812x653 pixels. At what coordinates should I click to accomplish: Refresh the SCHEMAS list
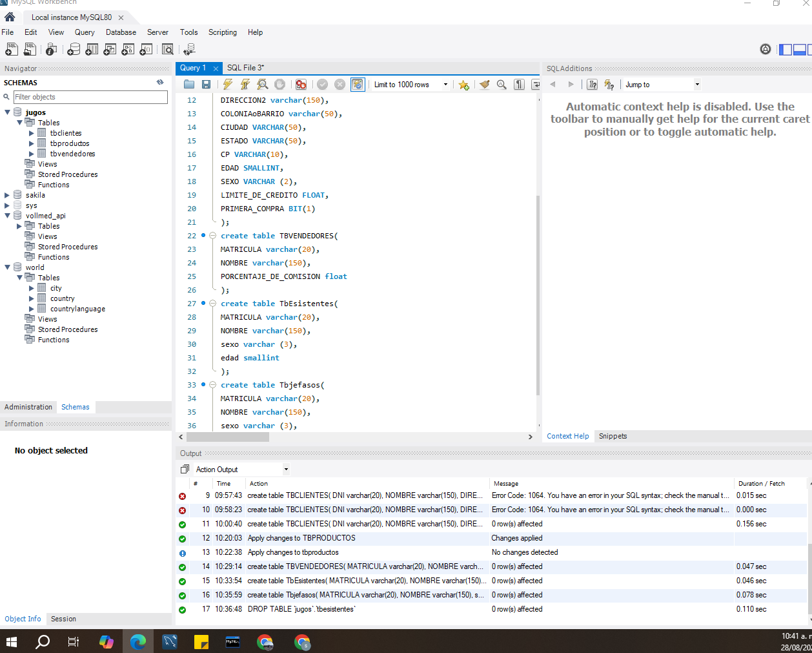coord(160,82)
